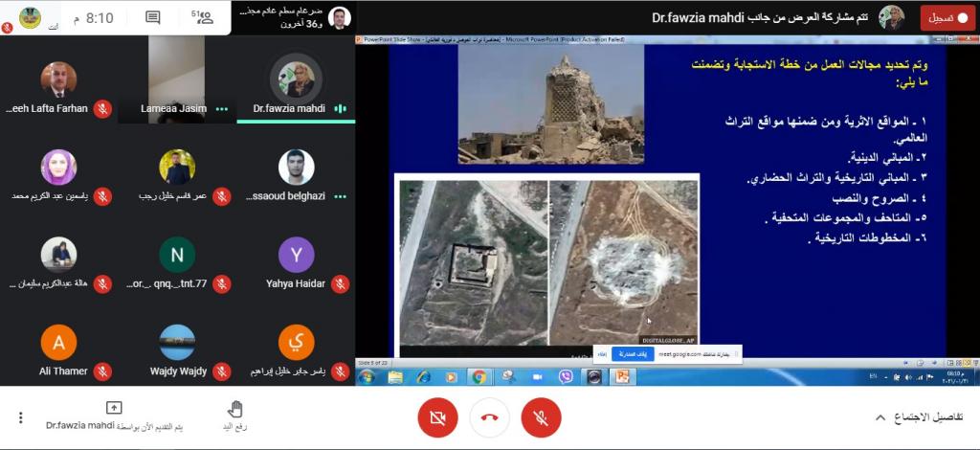980x450 pixels.
Task: Select Yahya Haidar's participant avatar
Action: 296,255
